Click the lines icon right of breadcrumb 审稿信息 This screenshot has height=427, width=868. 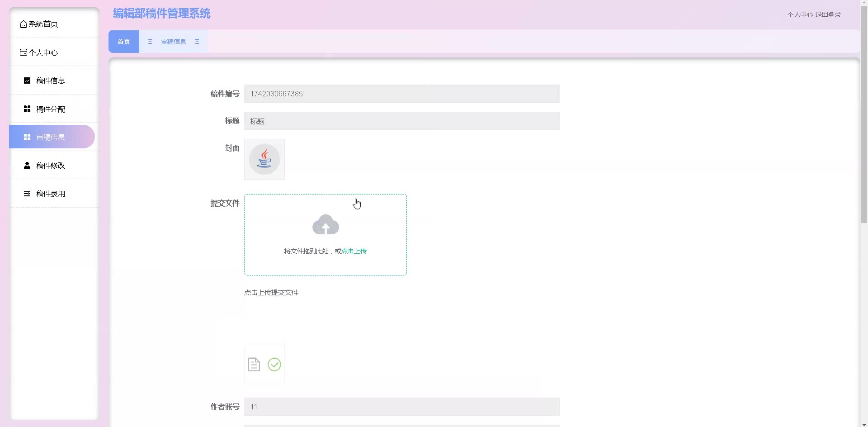click(197, 42)
